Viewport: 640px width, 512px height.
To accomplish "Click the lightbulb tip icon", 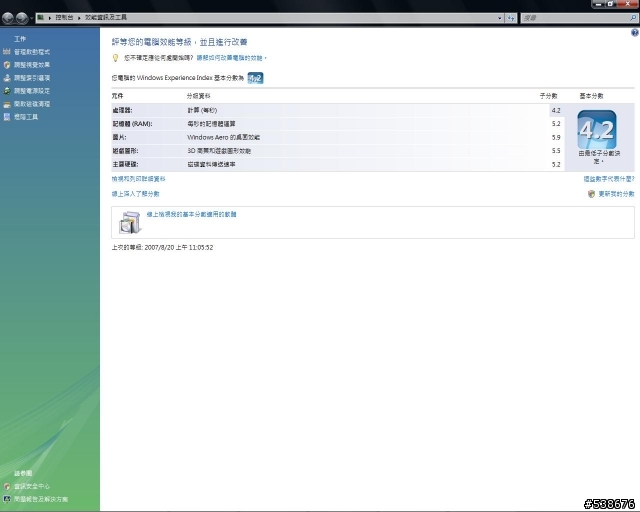I will tap(116, 58).
